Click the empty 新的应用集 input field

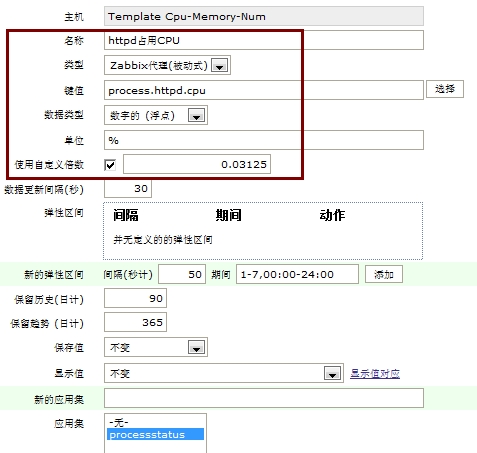(x=264, y=398)
